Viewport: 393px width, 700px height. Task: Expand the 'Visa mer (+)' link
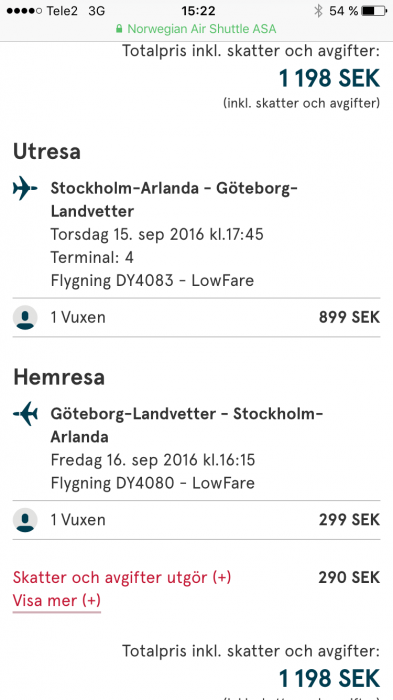[57, 600]
